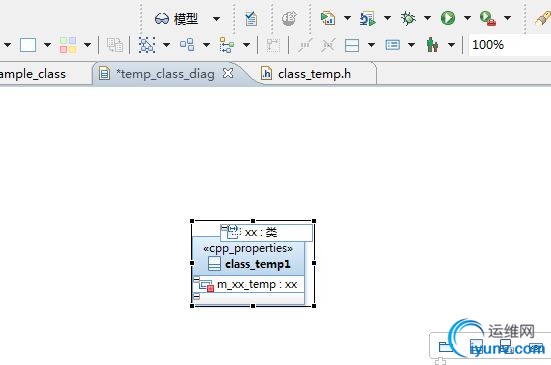Open dropdown beside compartment icon
551x365 pixels.
click(371, 45)
